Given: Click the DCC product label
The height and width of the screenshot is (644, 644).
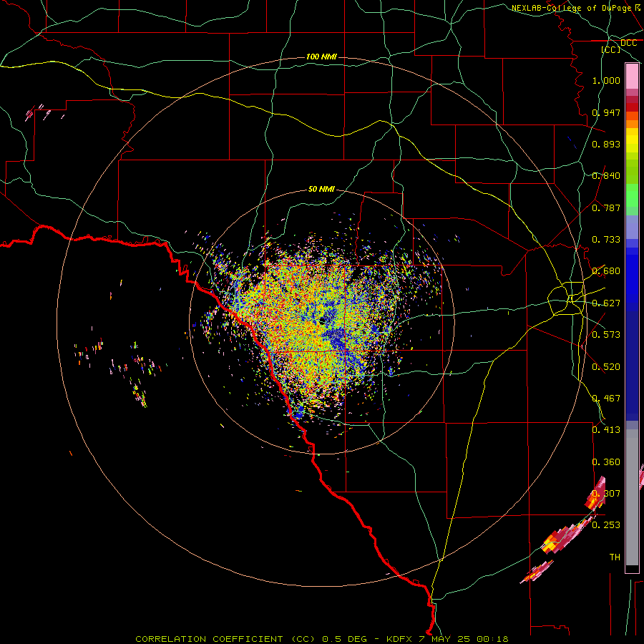Looking at the screenshot, I should click(x=629, y=43).
